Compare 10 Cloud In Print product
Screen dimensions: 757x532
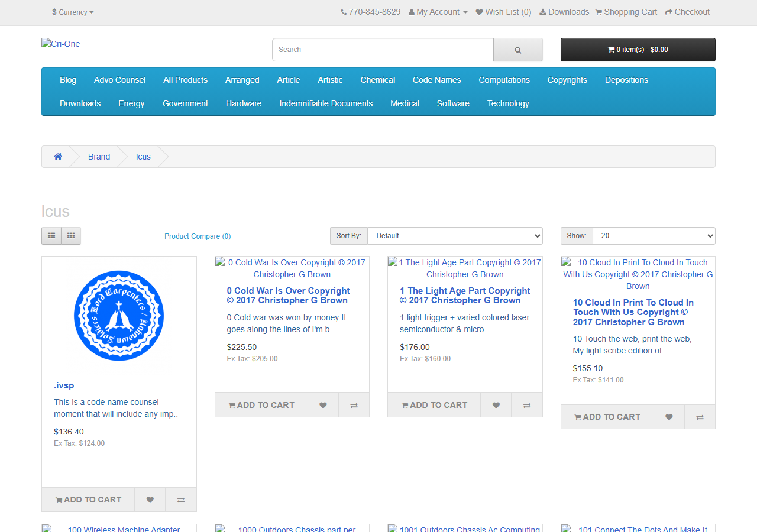point(700,417)
